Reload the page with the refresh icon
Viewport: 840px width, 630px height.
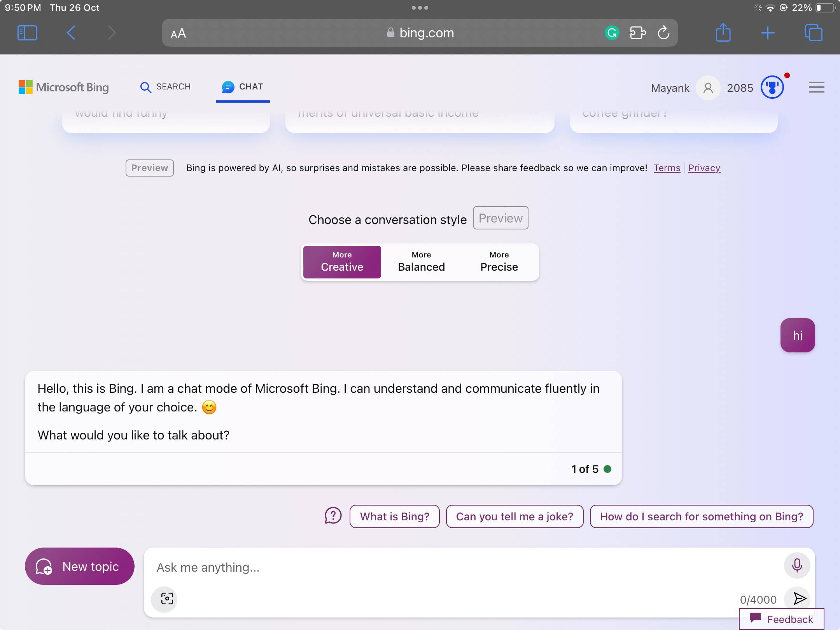pyautogui.click(x=663, y=33)
